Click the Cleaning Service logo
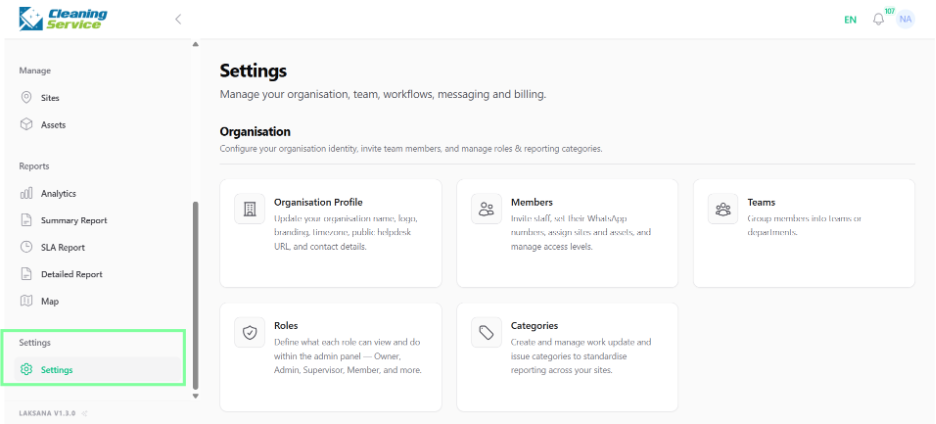Viewport: 936px width, 424px height. click(63, 19)
